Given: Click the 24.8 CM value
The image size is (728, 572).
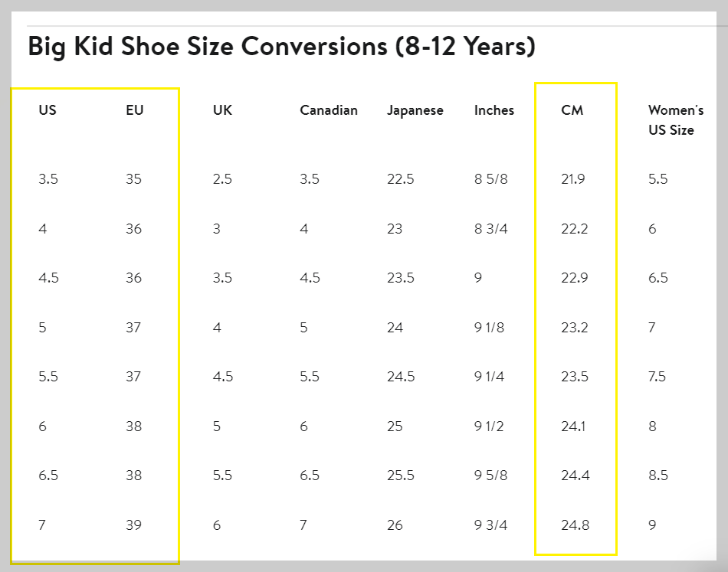Looking at the screenshot, I should coord(576,525).
